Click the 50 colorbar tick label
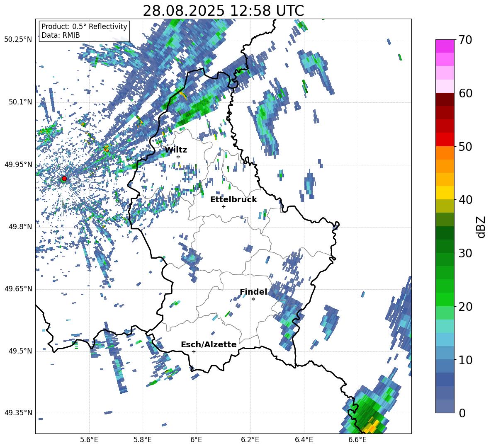 tap(465, 146)
